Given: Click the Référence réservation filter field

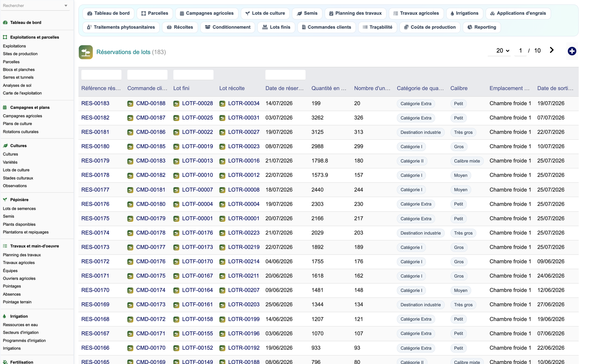Looking at the screenshot, I should point(101,75).
